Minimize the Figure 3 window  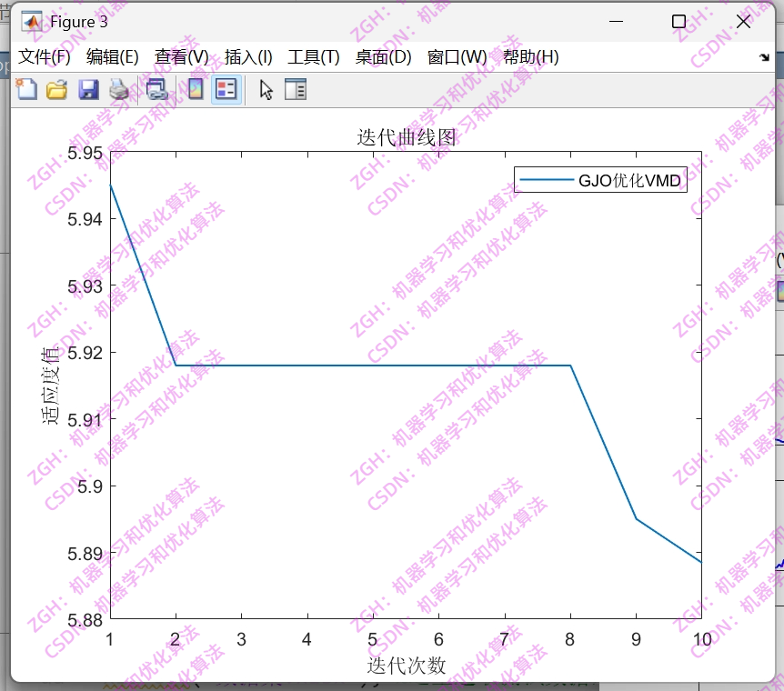(616, 22)
